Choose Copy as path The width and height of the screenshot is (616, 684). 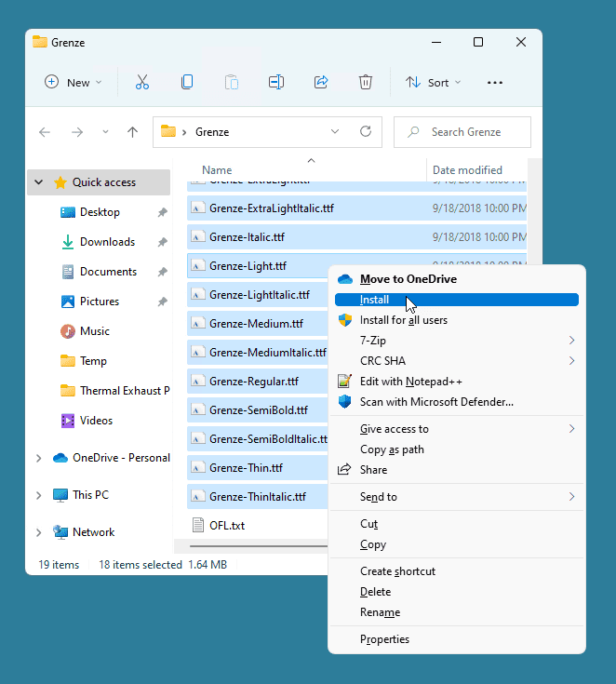(456, 449)
